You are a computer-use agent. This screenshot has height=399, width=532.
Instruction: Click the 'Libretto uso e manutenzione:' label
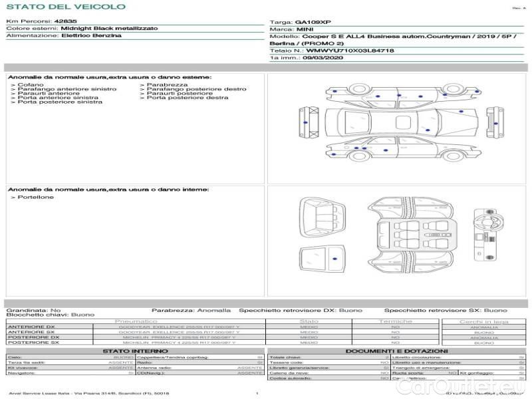[426, 362]
